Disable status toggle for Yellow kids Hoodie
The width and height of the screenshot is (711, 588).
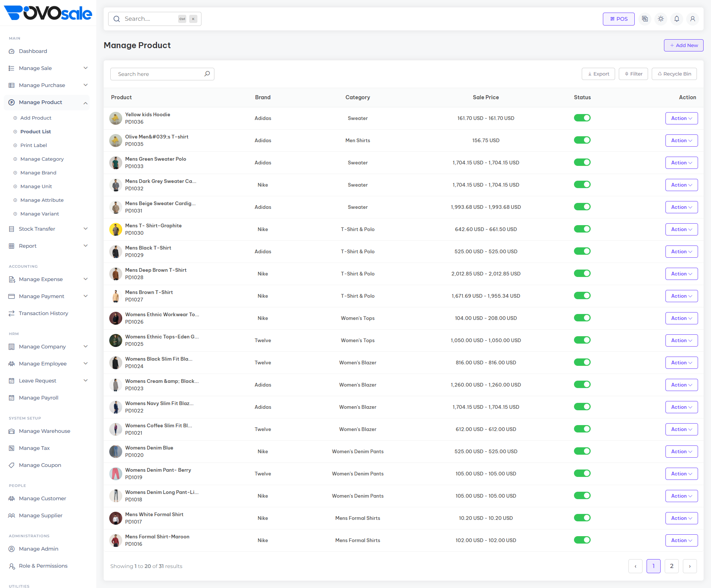[582, 118]
